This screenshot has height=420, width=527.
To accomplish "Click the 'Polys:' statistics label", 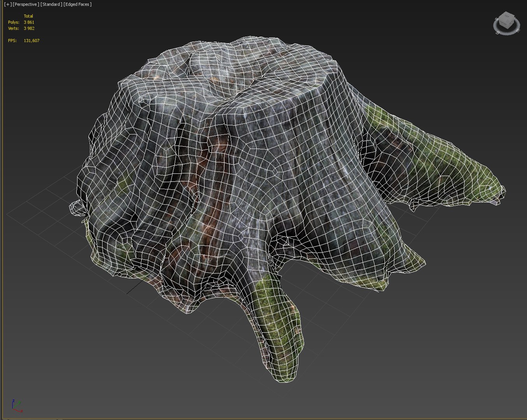I will [x=14, y=22].
